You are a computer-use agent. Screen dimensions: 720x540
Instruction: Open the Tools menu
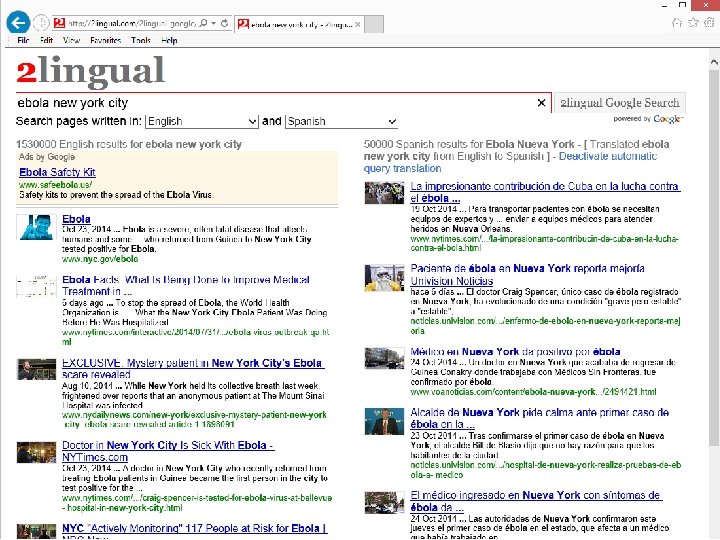point(141,40)
